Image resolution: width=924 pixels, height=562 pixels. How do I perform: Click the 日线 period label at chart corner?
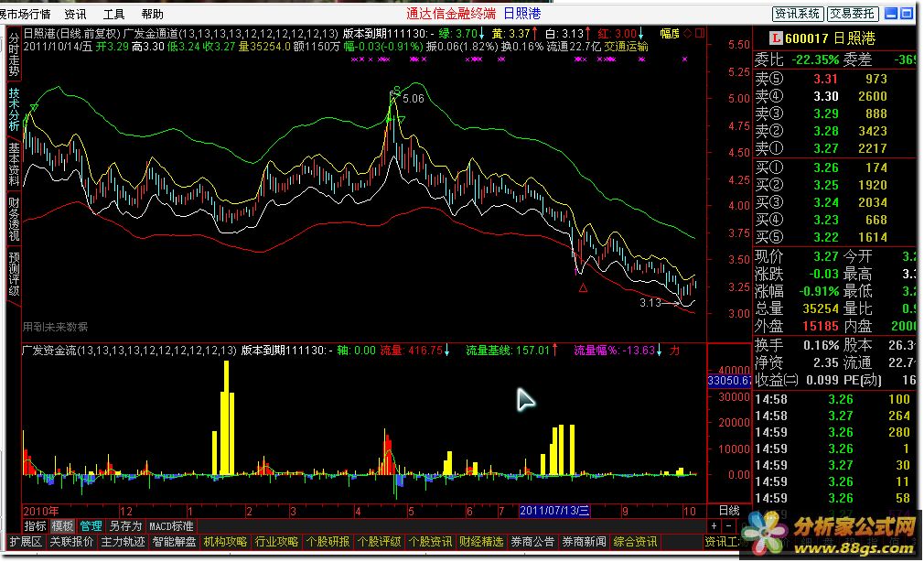pos(729,511)
